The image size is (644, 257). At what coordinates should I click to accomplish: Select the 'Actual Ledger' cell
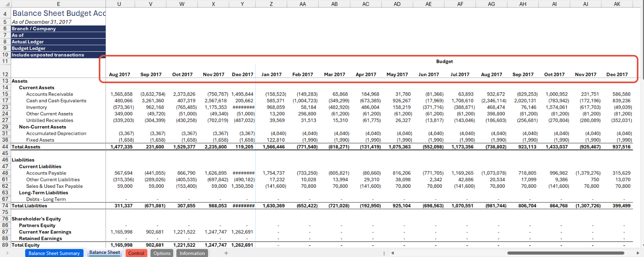58,42
